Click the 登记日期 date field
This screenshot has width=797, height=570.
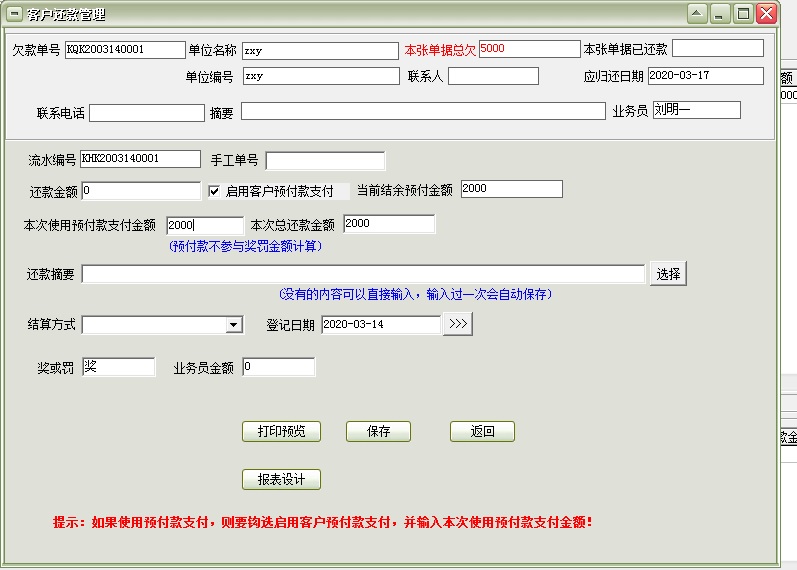[x=380, y=324]
